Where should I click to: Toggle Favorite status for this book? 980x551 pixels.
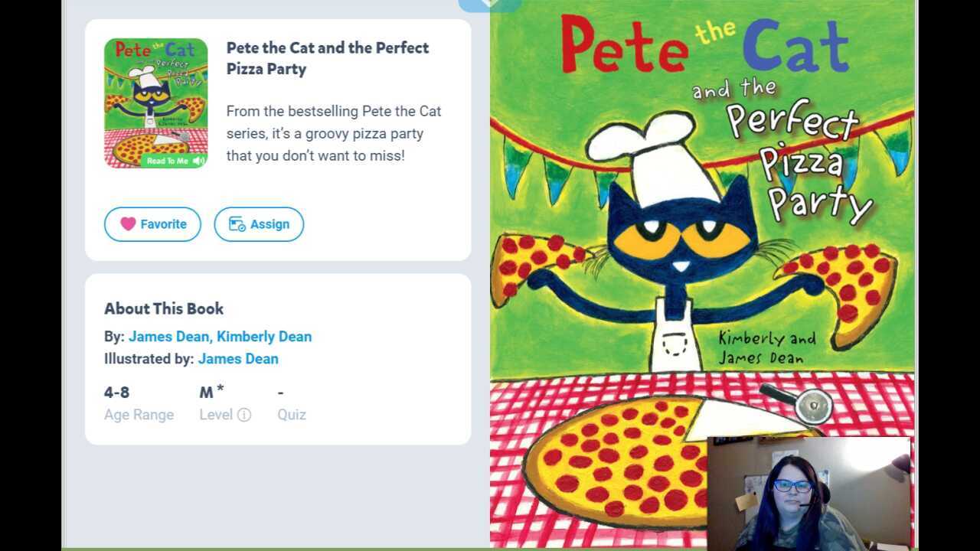click(x=152, y=224)
